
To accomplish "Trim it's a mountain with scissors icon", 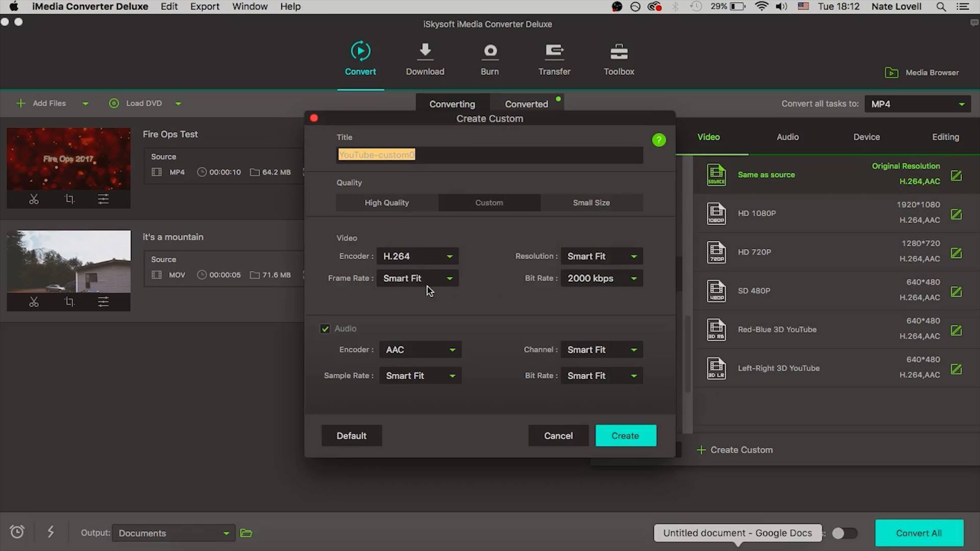I will (x=34, y=302).
